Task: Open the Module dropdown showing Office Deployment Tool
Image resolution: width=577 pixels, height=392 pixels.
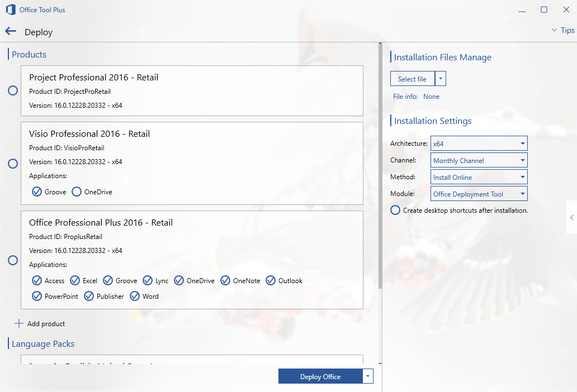Action: click(x=479, y=194)
